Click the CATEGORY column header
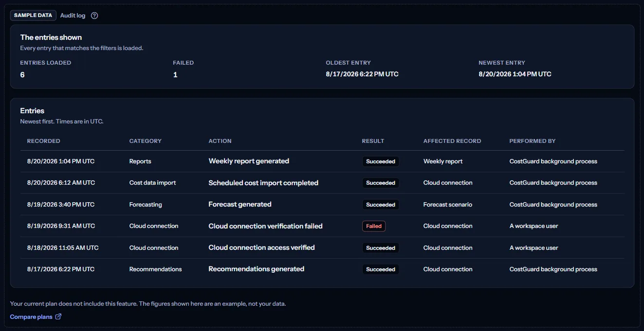This screenshot has height=331, width=644. click(146, 141)
